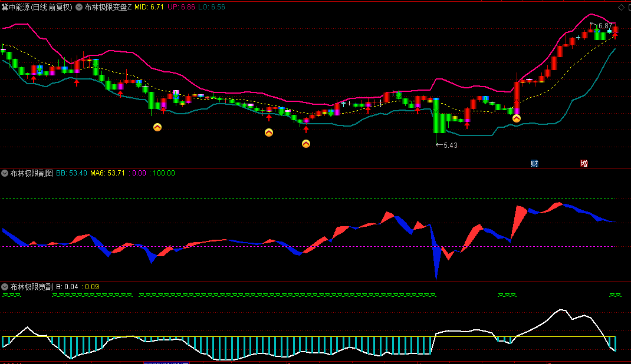The width and height of the screenshot is (631, 364).
Task: Click the 布林极限变盘Z indicator name
Action: tap(108, 7)
